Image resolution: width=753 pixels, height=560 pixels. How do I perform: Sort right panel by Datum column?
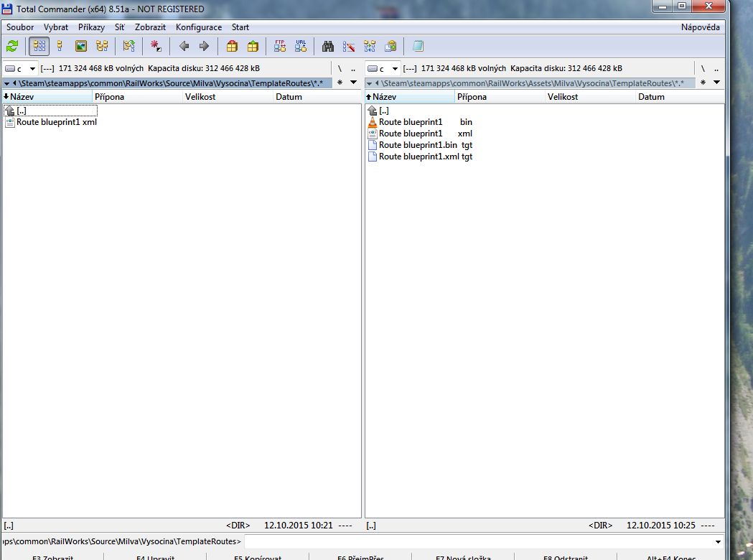(680, 97)
